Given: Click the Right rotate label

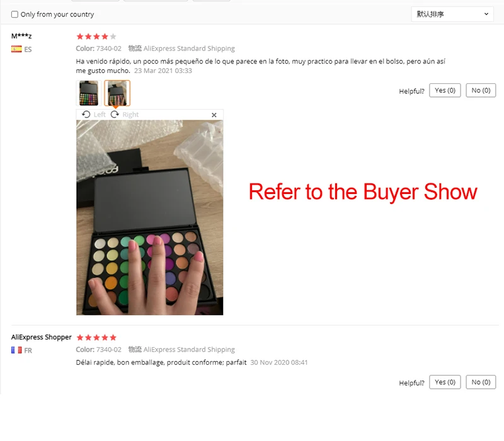Looking at the screenshot, I should tap(130, 115).
